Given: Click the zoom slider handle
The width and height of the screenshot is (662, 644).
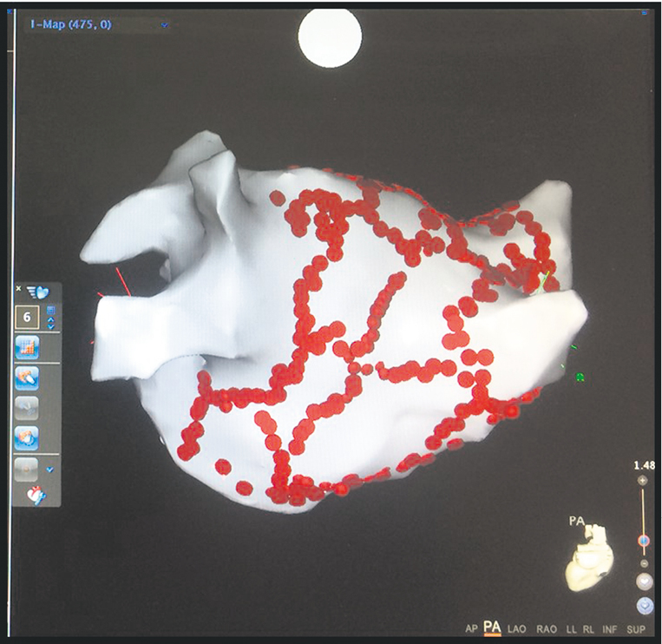Looking at the screenshot, I should 643,541.
